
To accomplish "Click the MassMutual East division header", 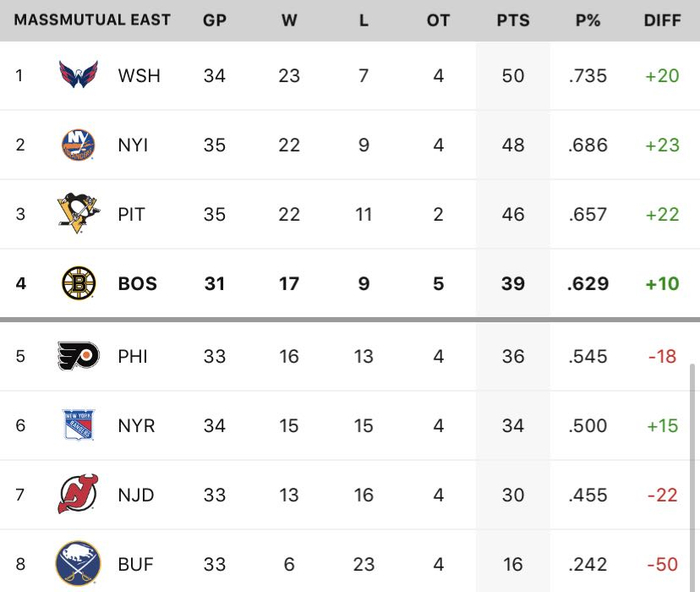I will coord(92,20).
